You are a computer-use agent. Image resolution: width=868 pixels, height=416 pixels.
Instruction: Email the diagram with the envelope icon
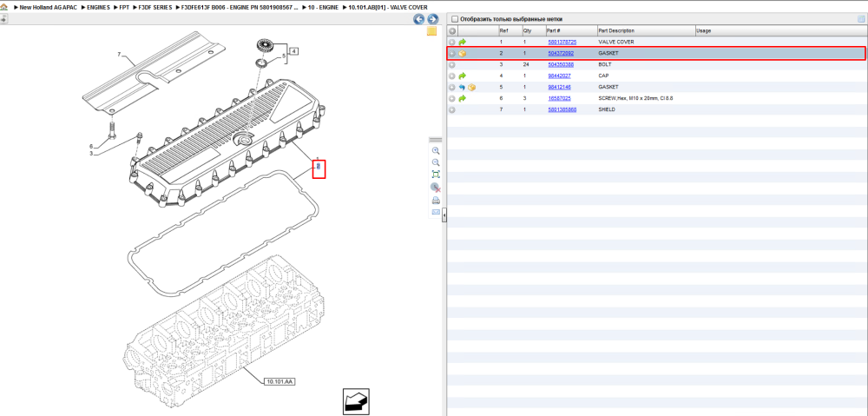point(436,212)
